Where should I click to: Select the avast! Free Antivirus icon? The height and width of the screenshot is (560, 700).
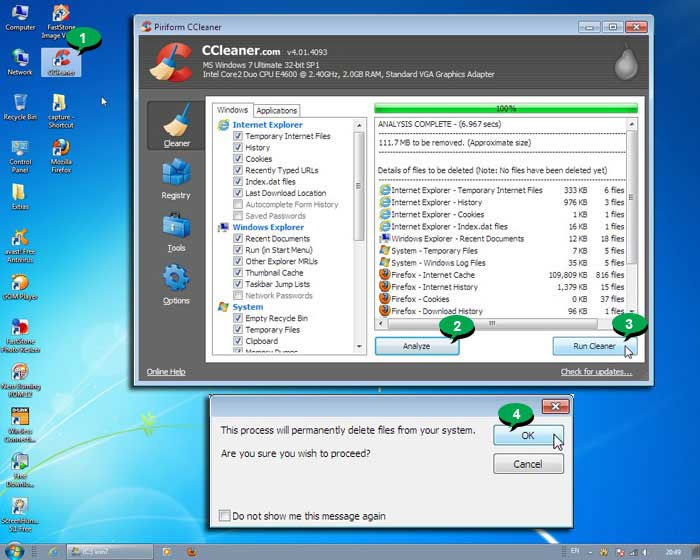pyautogui.click(x=20, y=246)
